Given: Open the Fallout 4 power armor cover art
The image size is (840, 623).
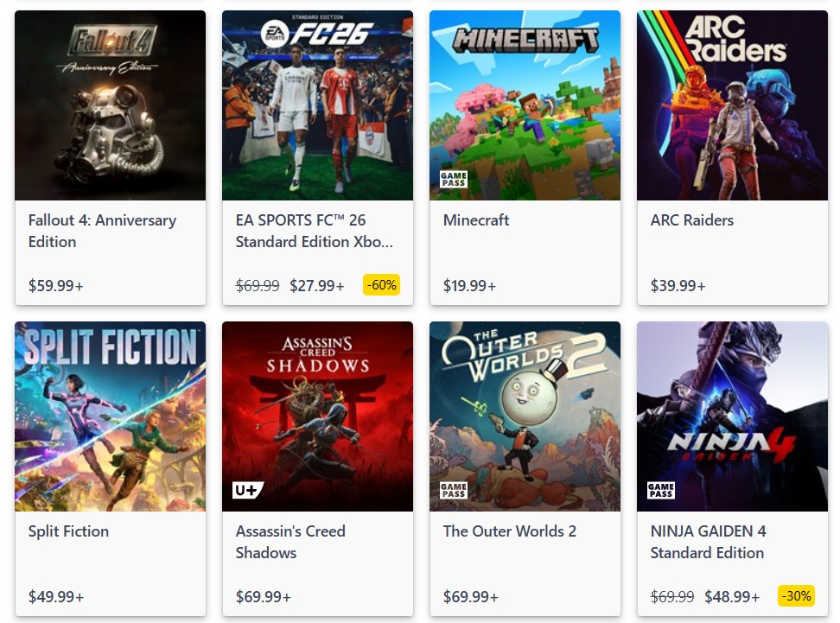Looking at the screenshot, I should click(x=110, y=105).
